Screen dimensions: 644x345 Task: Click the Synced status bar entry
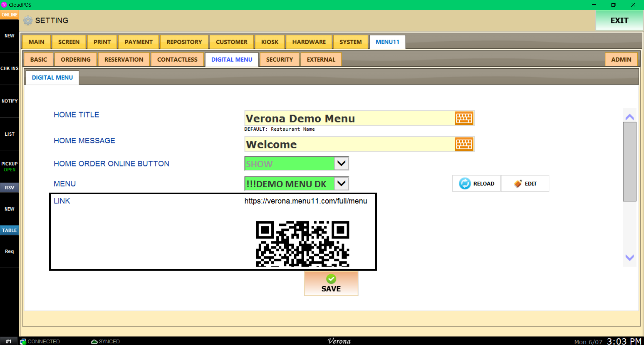[x=105, y=341]
